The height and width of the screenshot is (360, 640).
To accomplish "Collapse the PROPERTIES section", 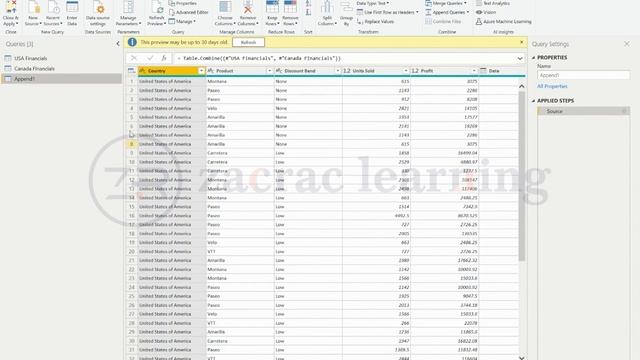I will coord(533,58).
